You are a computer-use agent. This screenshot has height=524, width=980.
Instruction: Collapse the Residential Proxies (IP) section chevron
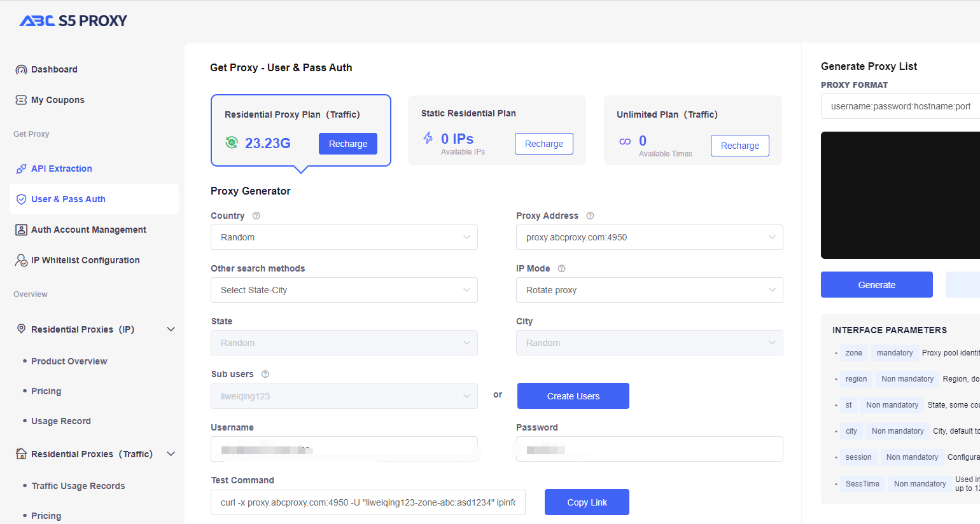tap(171, 329)
